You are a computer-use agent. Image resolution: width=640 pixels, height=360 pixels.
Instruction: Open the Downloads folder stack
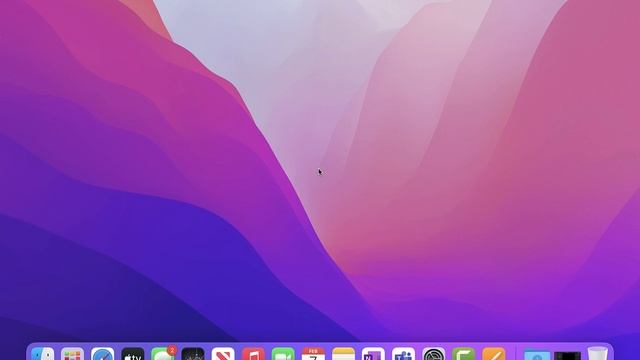[537, 355]
